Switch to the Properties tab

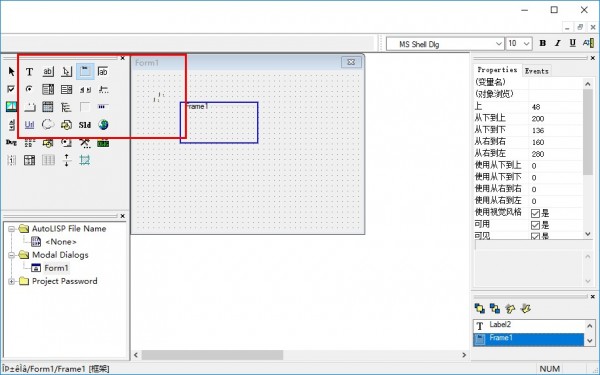click(497, 70)
